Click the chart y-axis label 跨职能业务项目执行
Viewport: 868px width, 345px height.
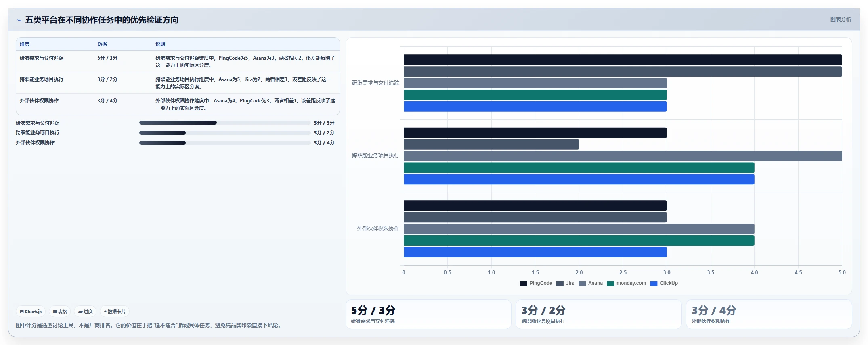click(375, 155)
